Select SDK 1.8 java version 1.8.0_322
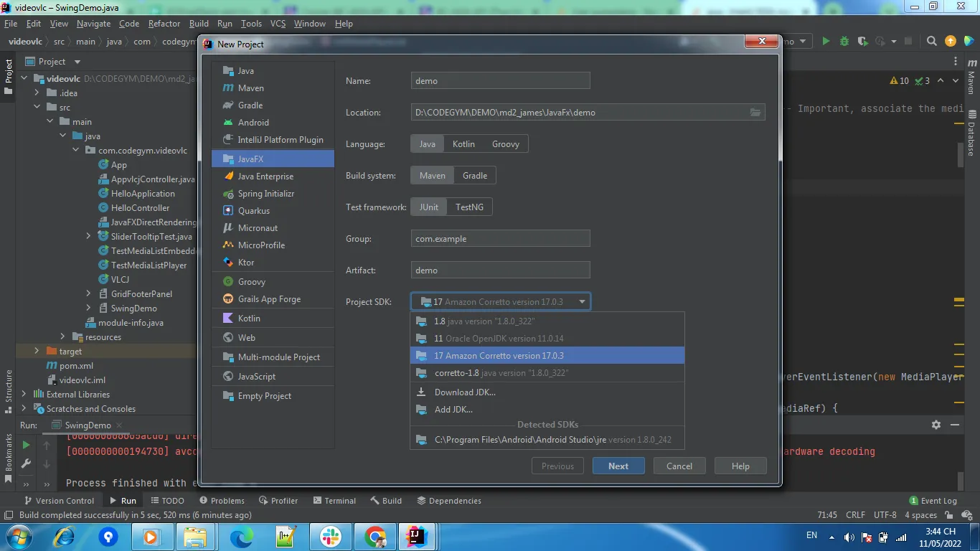The width and height of the screenshot is (980, 551). click(547, 321)
